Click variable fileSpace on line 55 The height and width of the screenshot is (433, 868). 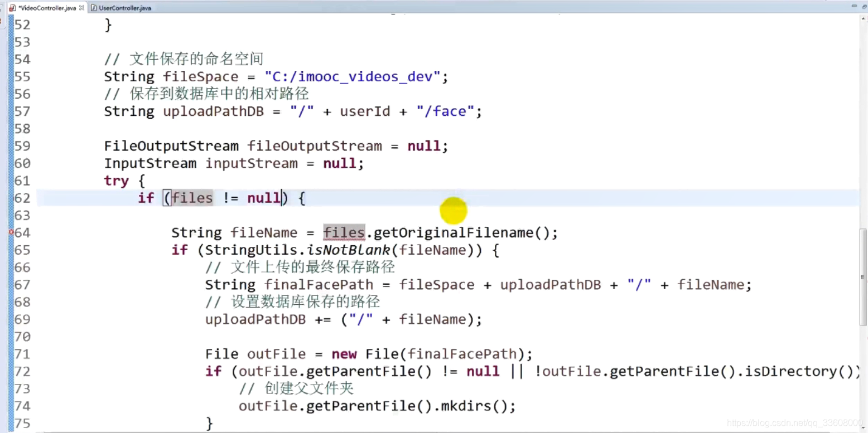pos(201,76)
